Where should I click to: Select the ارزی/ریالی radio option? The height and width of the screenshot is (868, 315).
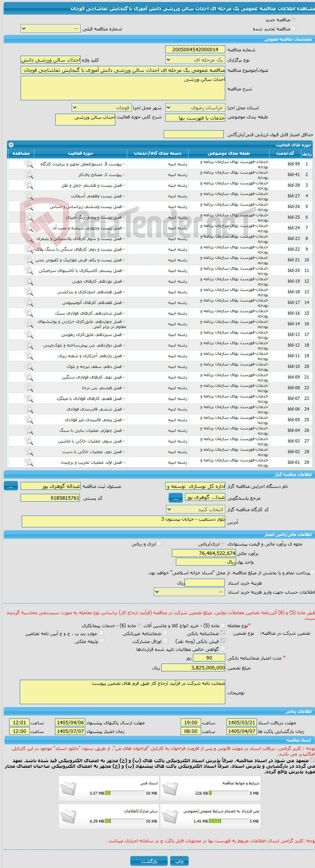pos(223,544)
